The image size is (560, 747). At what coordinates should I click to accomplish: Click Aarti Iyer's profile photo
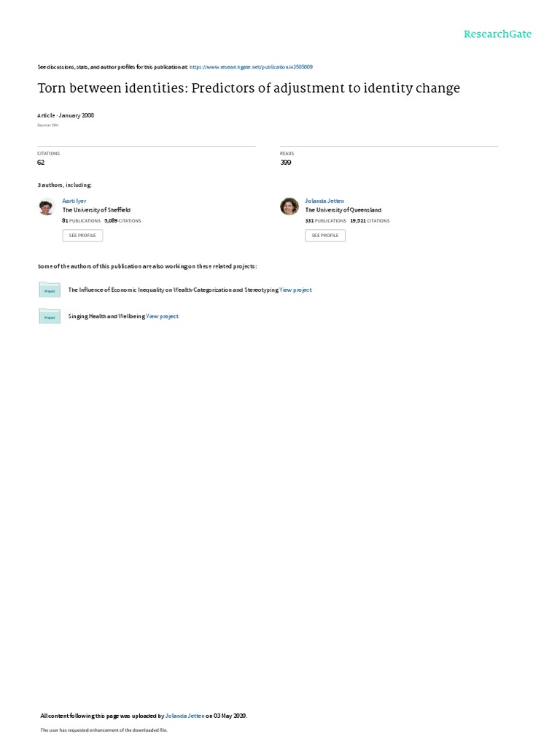(47, 206)
